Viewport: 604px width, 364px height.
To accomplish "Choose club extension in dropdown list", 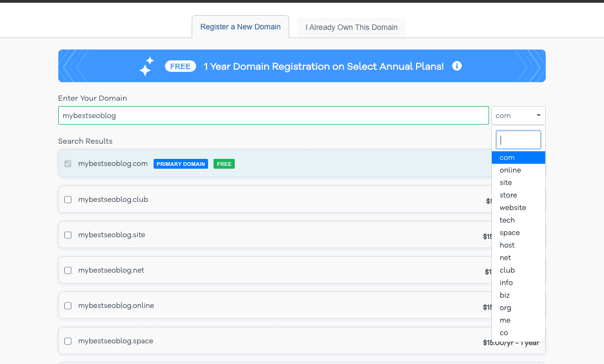I will coord(518,270).
